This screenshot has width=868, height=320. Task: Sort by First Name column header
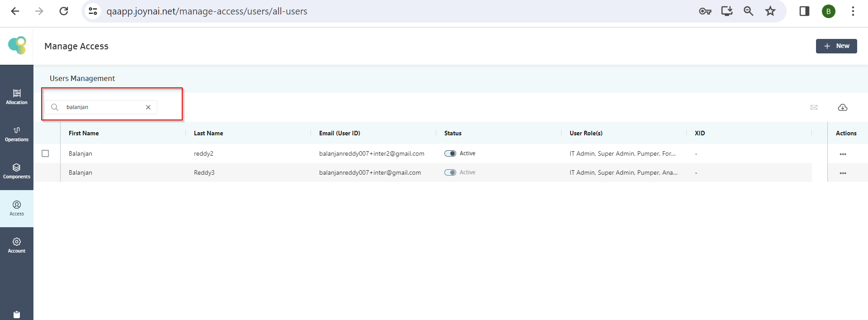[x=84, y=133]
